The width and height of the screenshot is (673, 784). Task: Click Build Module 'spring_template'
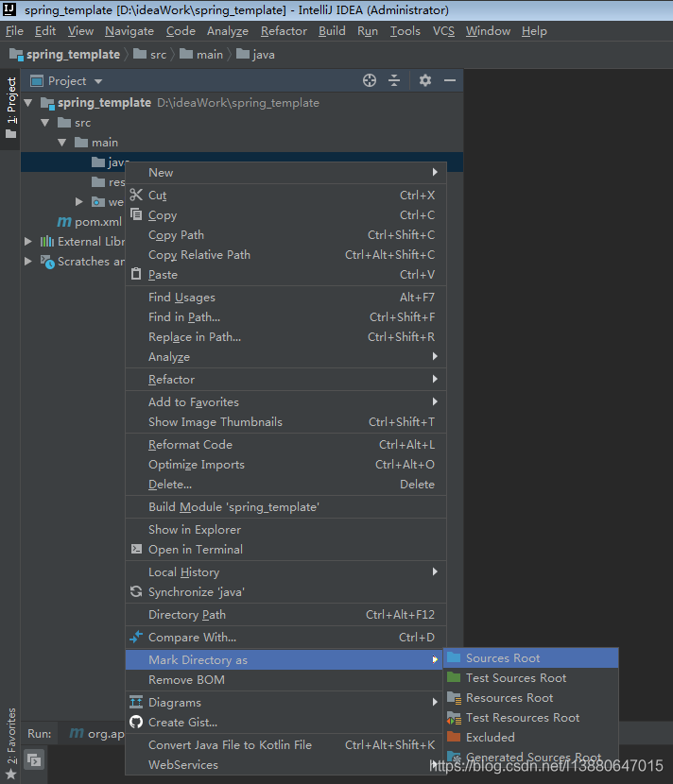[x=285, y=506]
